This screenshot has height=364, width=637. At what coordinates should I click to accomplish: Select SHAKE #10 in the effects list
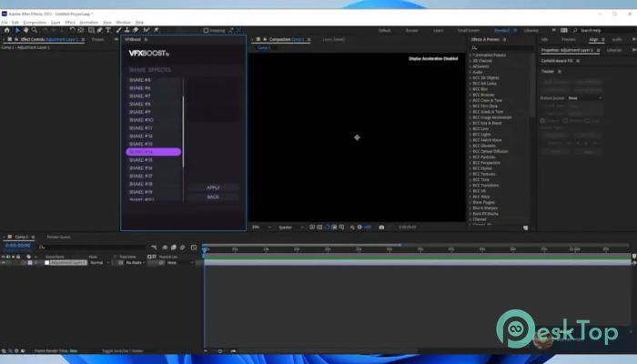(x=153, y=120)
